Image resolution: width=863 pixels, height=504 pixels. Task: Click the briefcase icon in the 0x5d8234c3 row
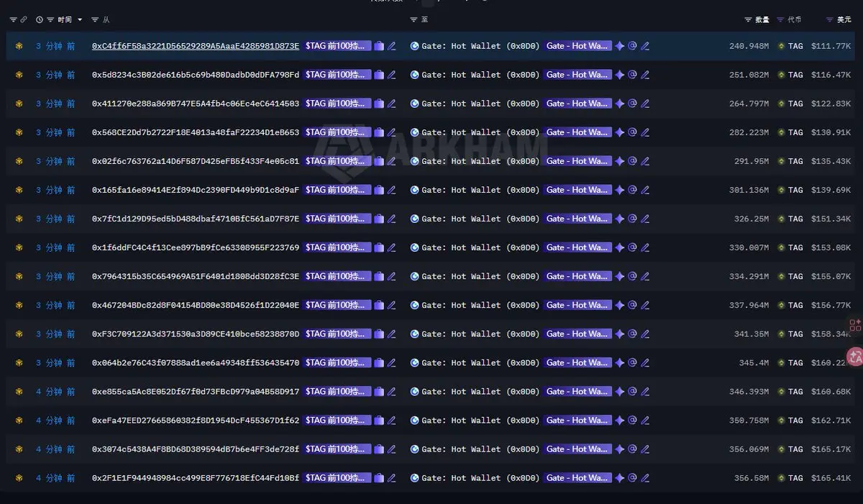coord(379,75)
